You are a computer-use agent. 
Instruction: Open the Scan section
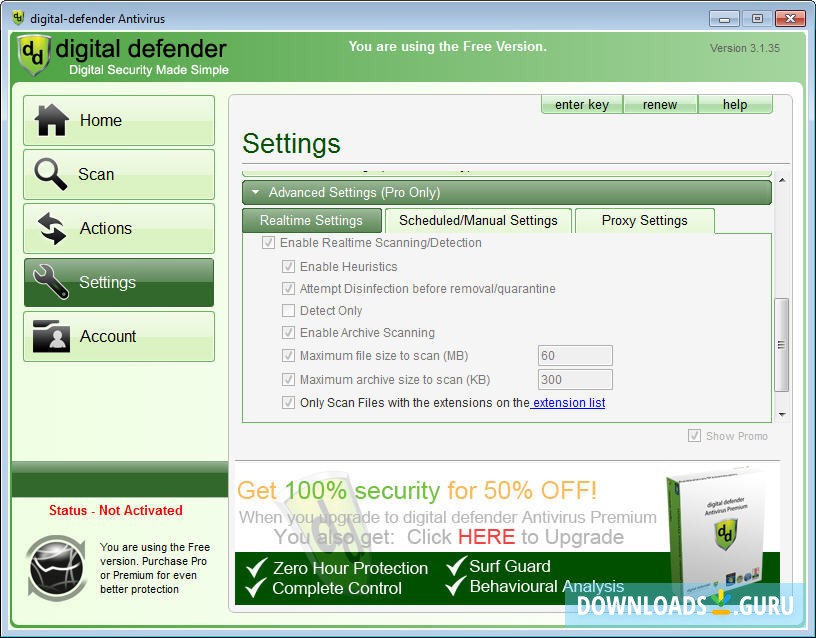click(x=119, y=174)
